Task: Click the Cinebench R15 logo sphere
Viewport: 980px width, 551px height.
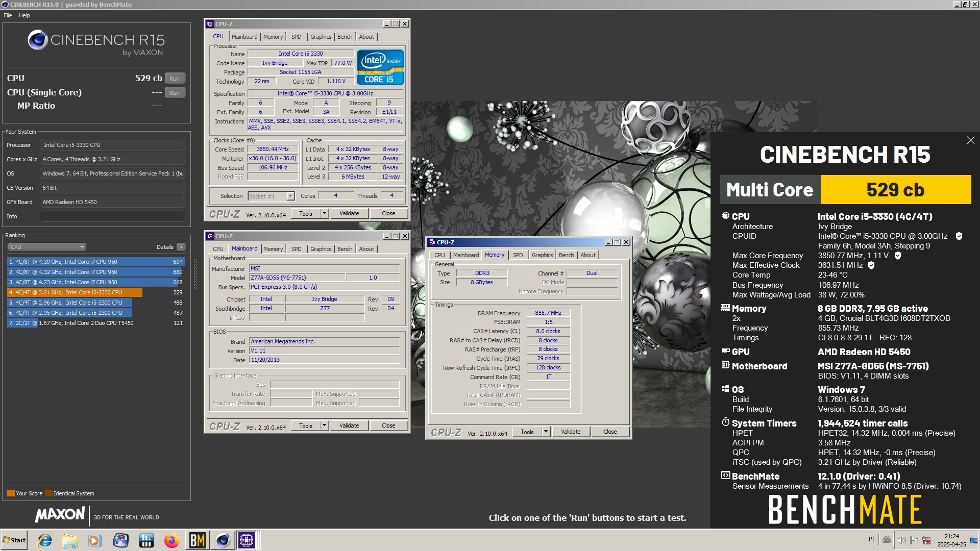Action: click(x=37, y=40)
